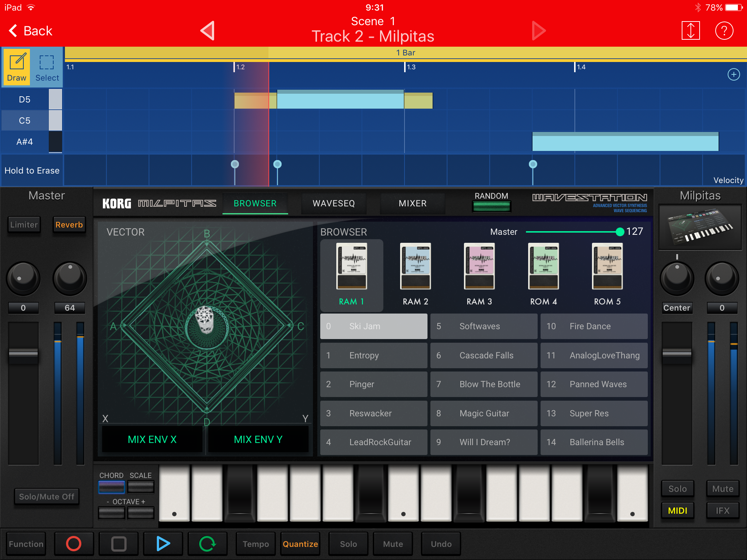Open the MIX ENV Y page
Screen dimensions: 747x560
click(258, 439)
